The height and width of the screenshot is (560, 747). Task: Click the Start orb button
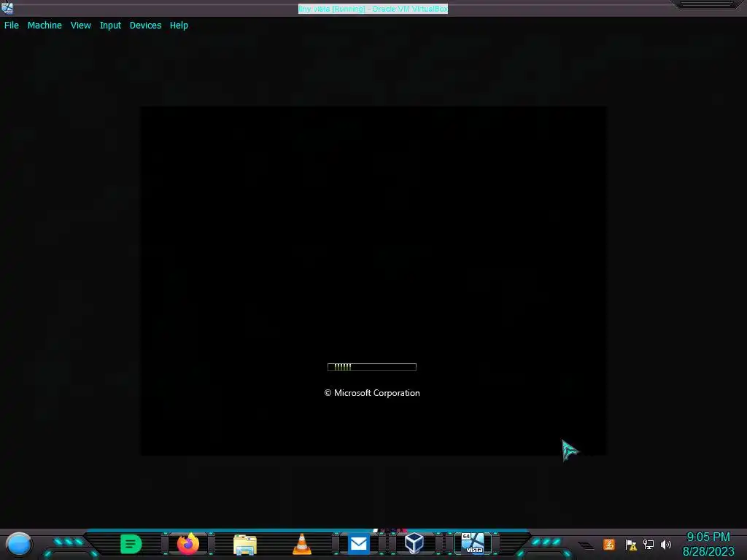pyautogui.click(x=18, y=544)
